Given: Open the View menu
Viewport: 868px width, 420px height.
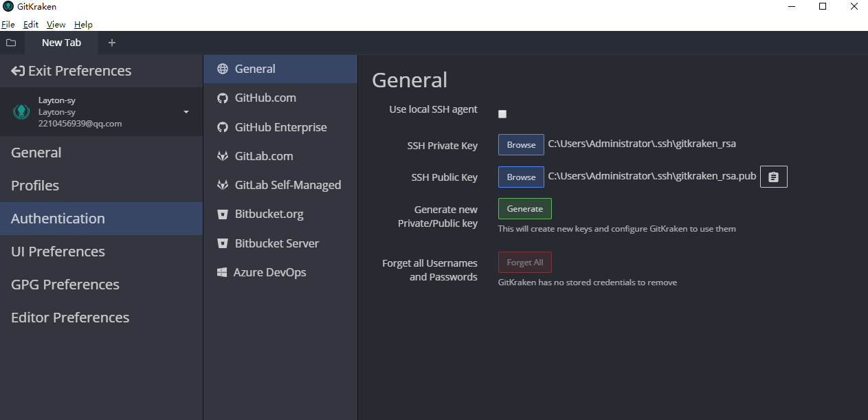Looking at the screenshot, I should tap(56, 25).
